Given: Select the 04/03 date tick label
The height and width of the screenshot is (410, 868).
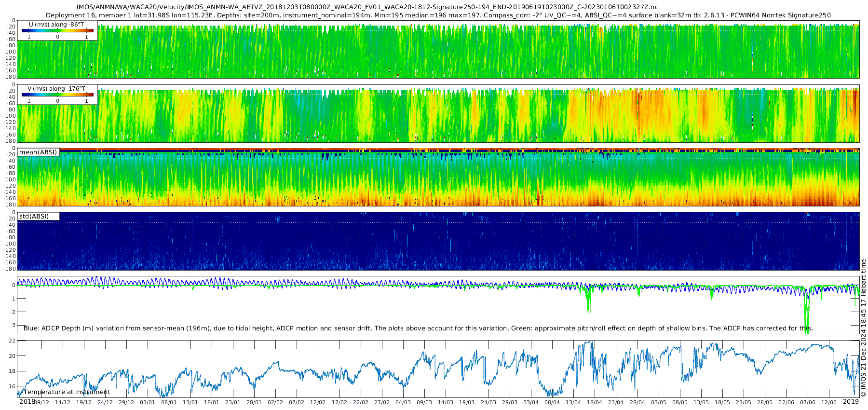Looking at the screenshot, I should point(403,402).
